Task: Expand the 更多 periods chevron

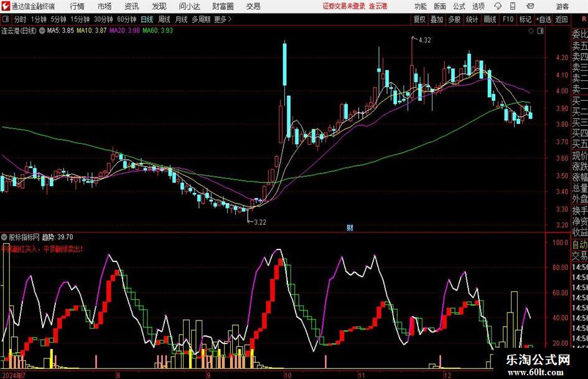Action: (230, 19)
